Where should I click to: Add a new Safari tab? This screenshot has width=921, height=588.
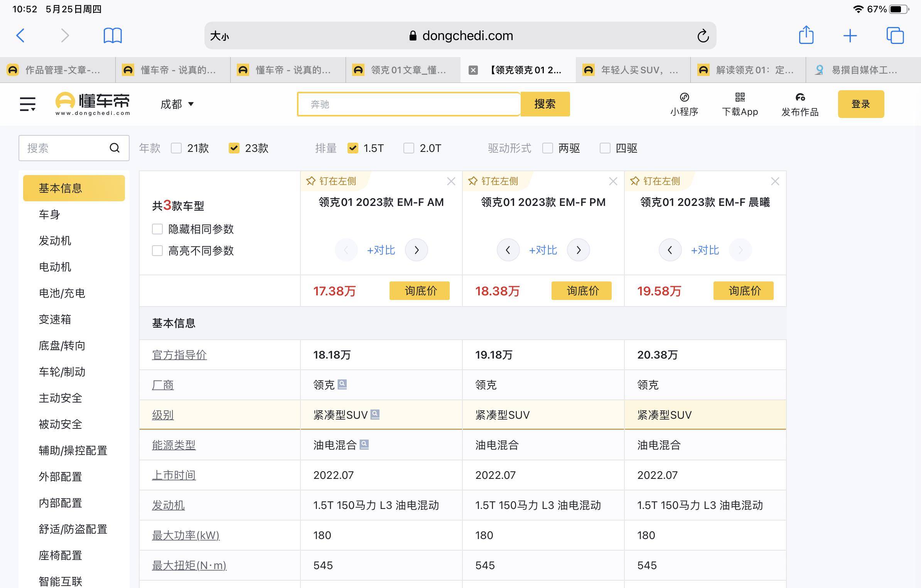point(850,36)
